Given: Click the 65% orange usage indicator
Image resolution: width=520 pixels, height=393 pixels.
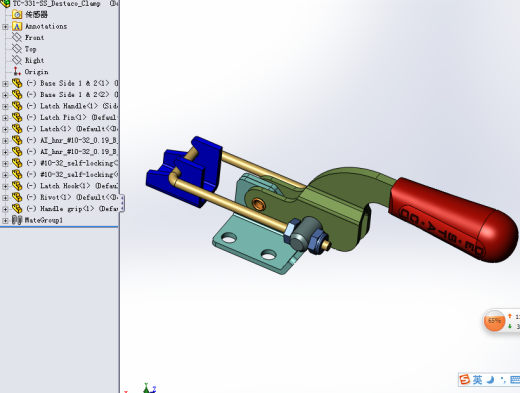Looking at the screenshot, I should 494,321.
